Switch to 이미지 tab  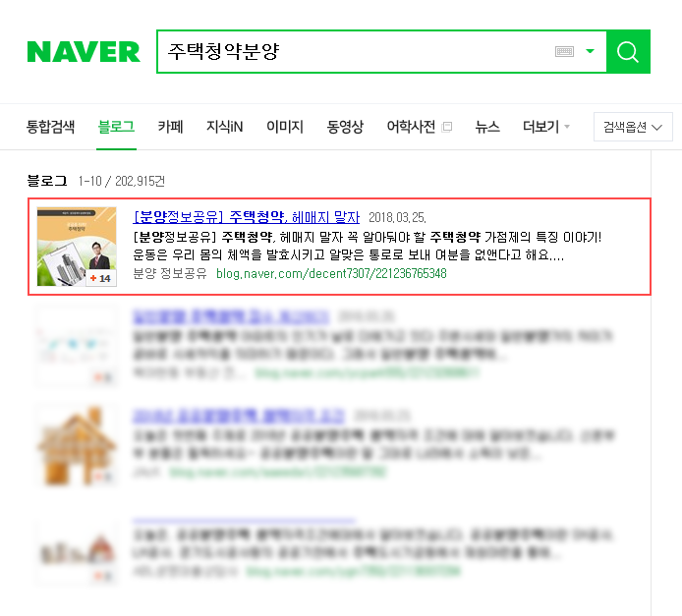tap(284, 127)
